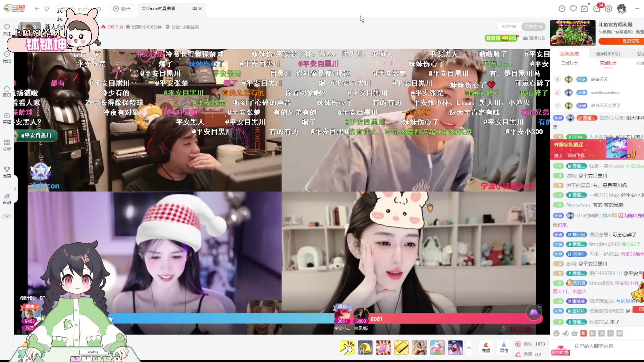The height and width of the screenshot is (362, 644).
Task: Open favorites heart icon in title bar
Action: tap(573, 9)
